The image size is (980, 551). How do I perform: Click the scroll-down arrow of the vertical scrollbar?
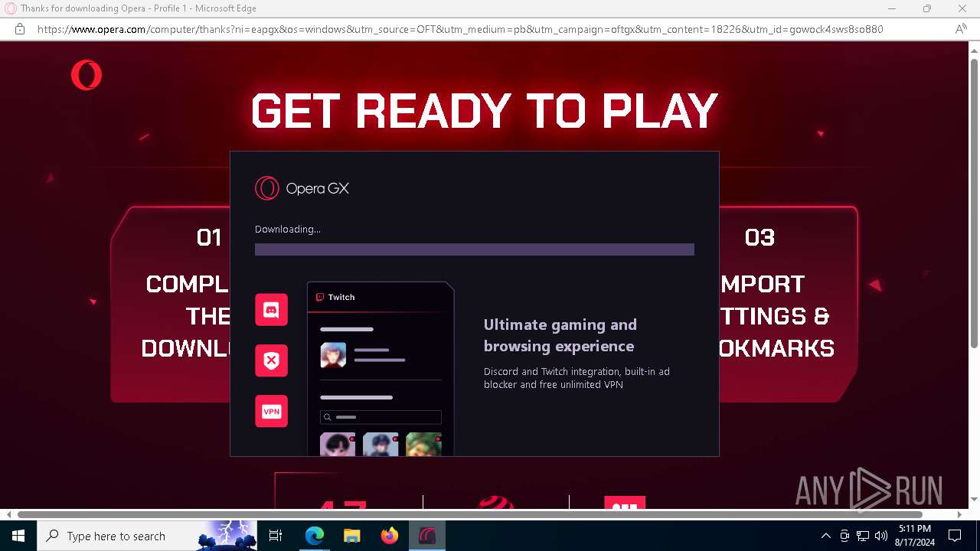pyautogui.click(x=974, y=500)
